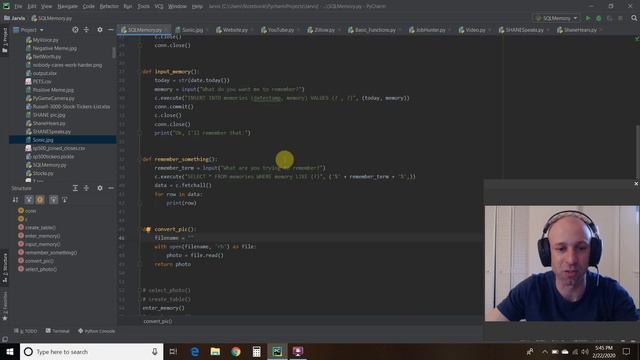Open the Navigate menu
Image resolution: width=640 pixels, height=360 pixels.
(x=67, y=6)
